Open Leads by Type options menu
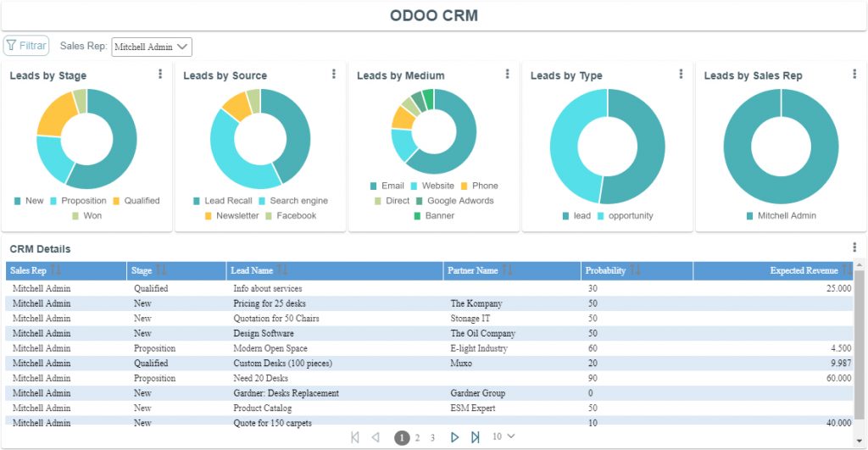 (681, 74)
